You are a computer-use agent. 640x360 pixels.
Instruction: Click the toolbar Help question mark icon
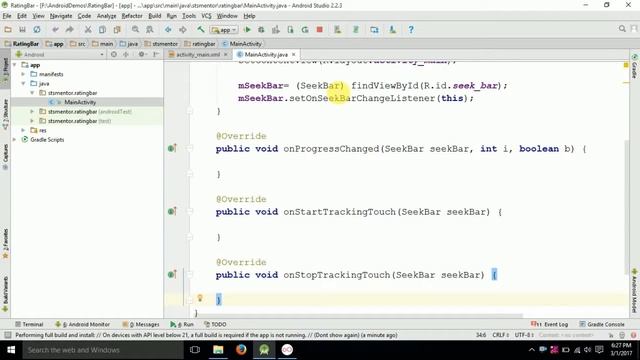(411, 29)
